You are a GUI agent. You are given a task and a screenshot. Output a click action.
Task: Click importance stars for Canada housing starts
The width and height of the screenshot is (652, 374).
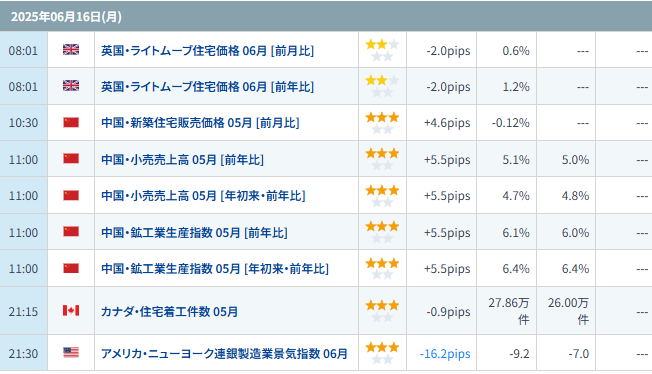point(382,311)
